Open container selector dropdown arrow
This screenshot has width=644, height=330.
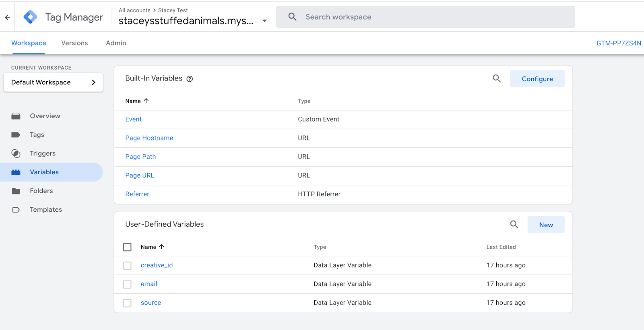pos(264,21)
